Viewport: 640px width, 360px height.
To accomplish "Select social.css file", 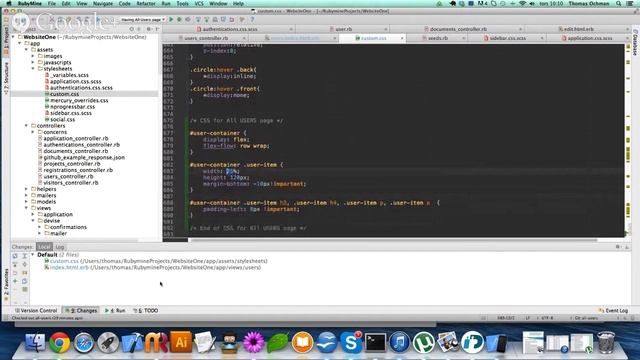I will pos(62,119).
